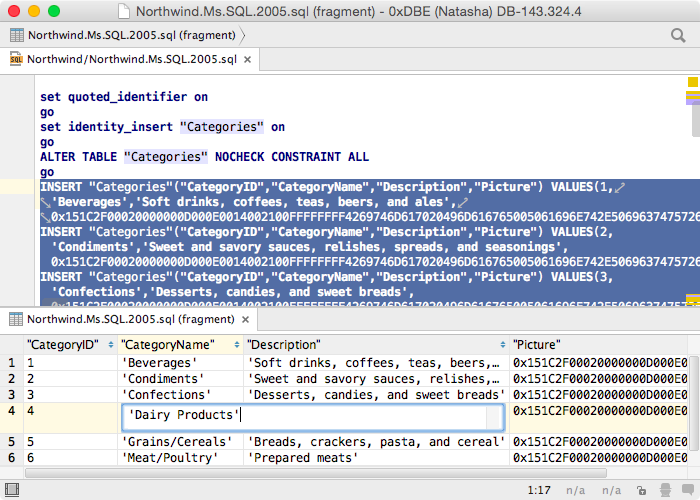Select the 'Meat/Poultry' cell
700x500 pixels.
(180, 458)
